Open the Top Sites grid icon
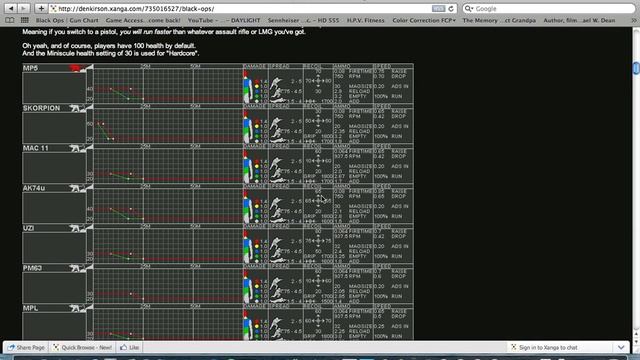 pyautogui.click(x=24, y=20)
